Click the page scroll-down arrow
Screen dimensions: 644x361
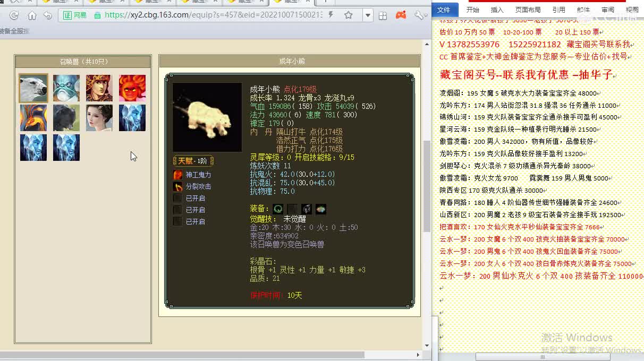click(x=427, y=346)
